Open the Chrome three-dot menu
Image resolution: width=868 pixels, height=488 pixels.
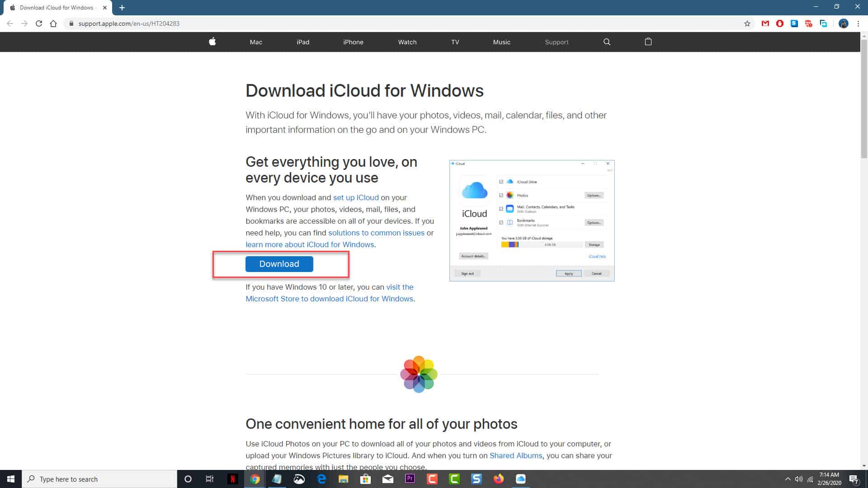(858, 23)
